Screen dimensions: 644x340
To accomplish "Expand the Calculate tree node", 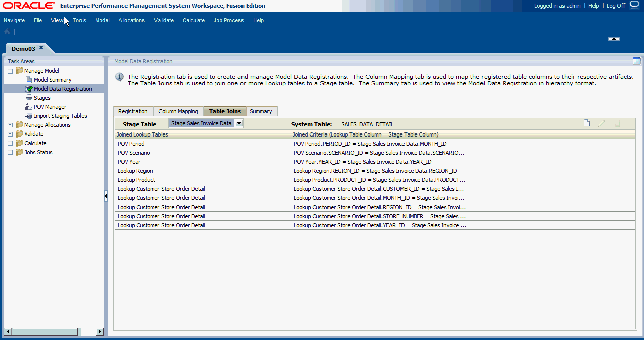I will click(10, 143).
